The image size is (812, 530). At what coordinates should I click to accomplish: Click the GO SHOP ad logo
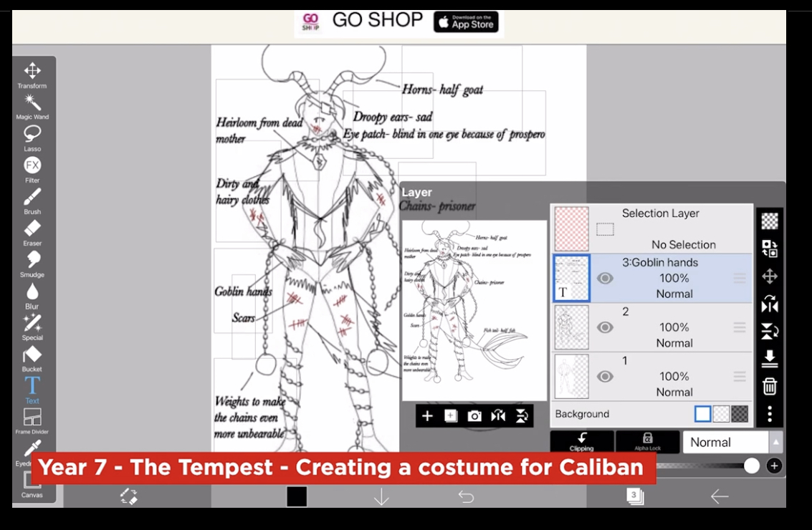(x=310, y=21)
